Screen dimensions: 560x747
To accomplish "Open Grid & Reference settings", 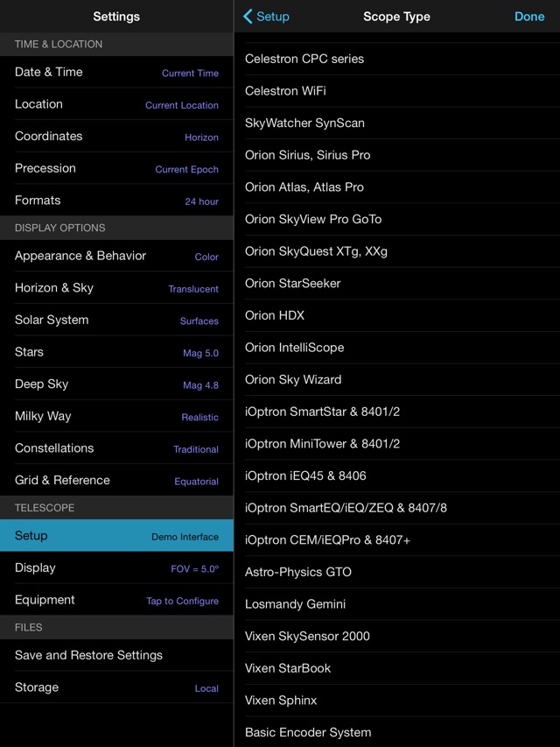I will pos(116,480).
